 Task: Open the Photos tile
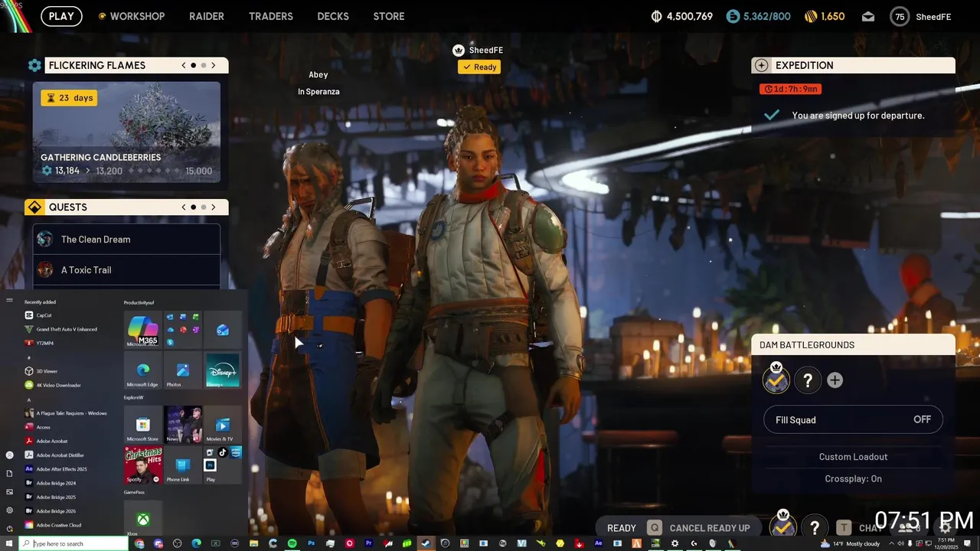[182, 370]
